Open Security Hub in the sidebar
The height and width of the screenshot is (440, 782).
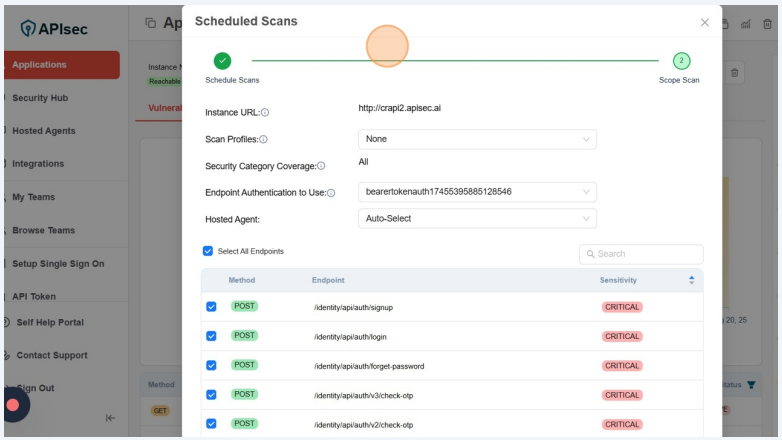(40, 98)
